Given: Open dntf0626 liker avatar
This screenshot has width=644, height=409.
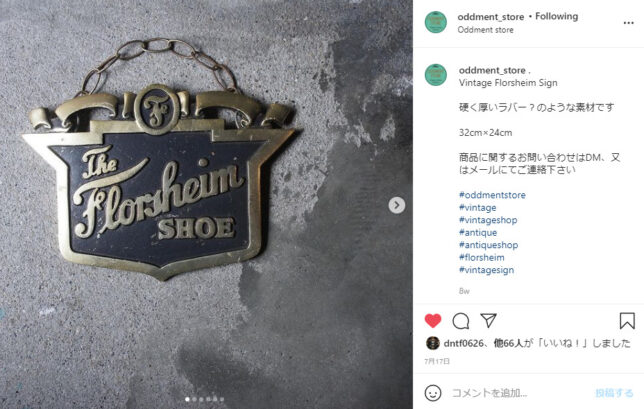Looking at the screenshot, I should point(432,343).
